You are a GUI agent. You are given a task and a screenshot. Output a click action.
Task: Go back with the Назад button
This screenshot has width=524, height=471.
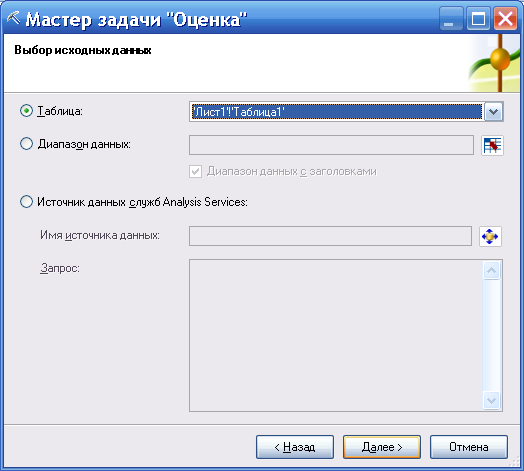point(295,447)
